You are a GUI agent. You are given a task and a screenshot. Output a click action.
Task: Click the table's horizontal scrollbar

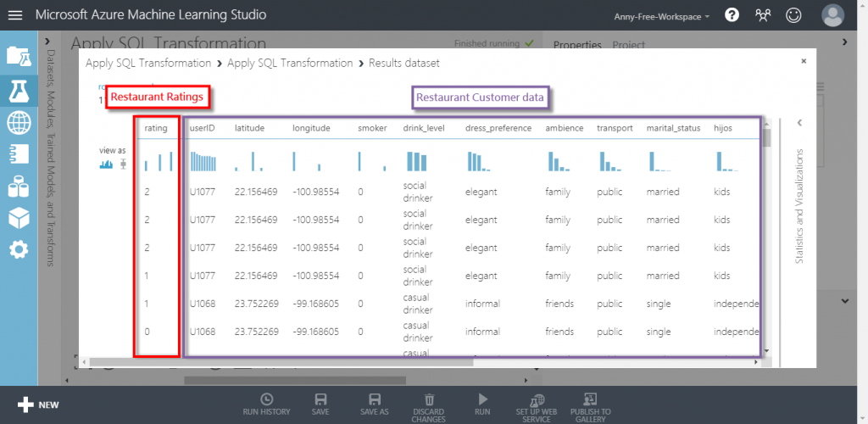(x=281, y=362)
